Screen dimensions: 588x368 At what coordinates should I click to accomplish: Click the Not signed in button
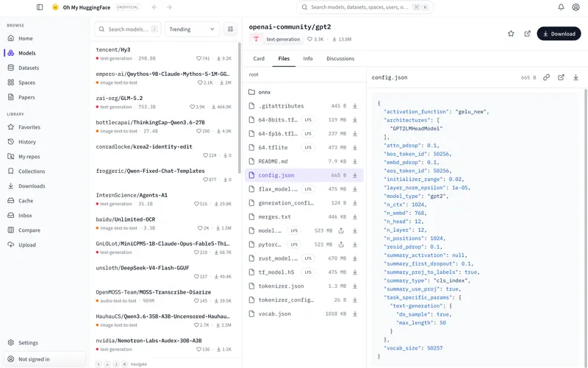point(45,359)
